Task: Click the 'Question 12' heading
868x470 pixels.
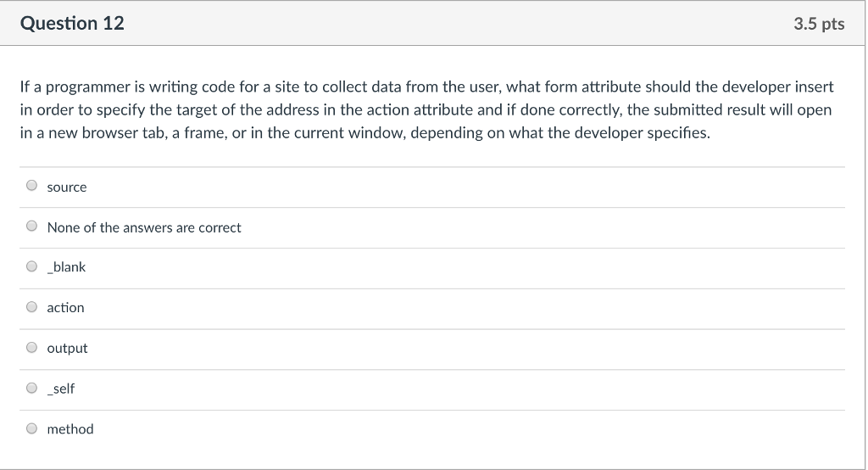Action: (x=72, y=24)
